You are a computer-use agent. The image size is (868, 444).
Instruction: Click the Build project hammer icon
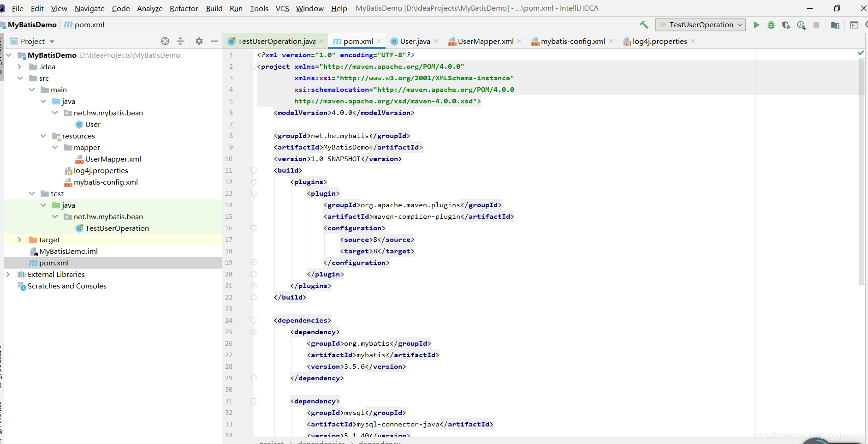point(644,25)
